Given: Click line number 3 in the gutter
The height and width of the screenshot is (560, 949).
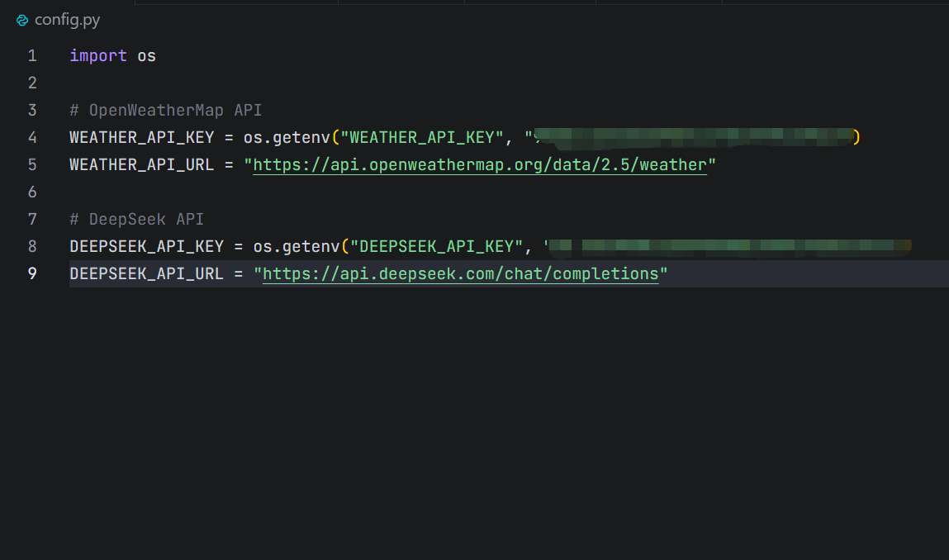Looking at the screenshot, I should coord(32,110).
